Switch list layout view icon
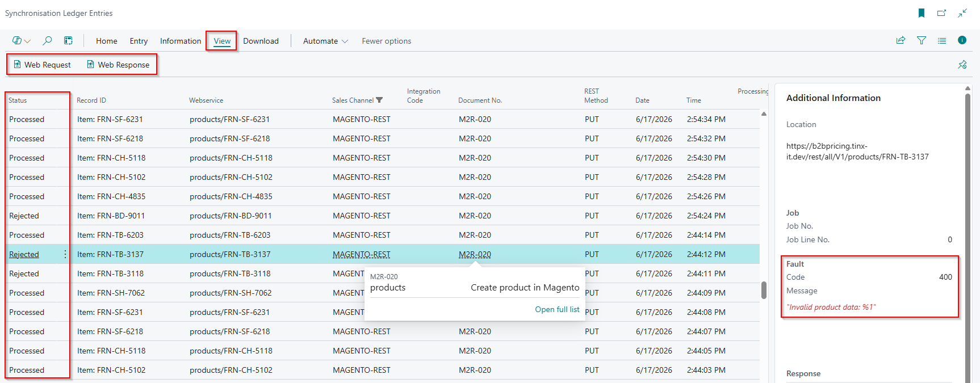Image resolution: width=980 pixels, height=383 pixels. click(942, 40)
